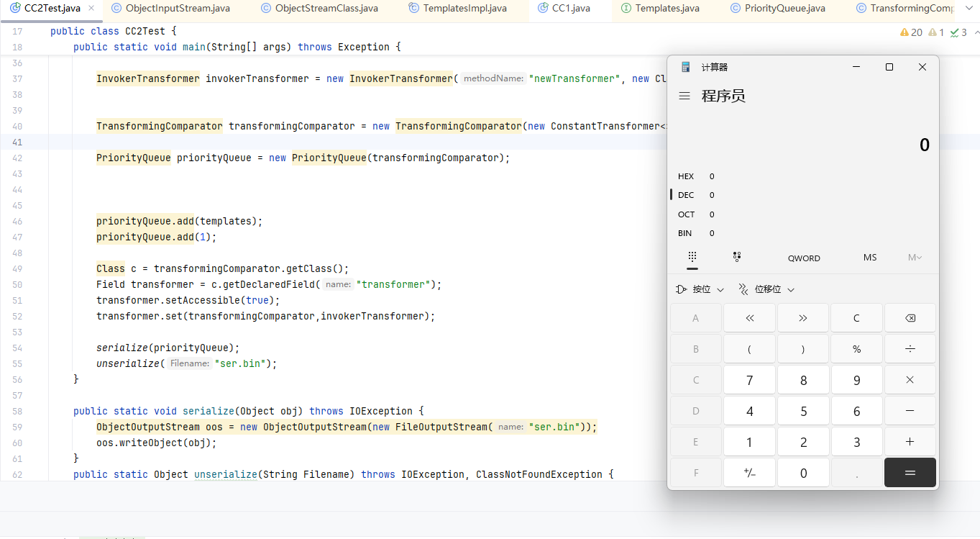Switch to the Templates.java tab
The height and width of the screenshot is (539, 980).
point(659,9)
